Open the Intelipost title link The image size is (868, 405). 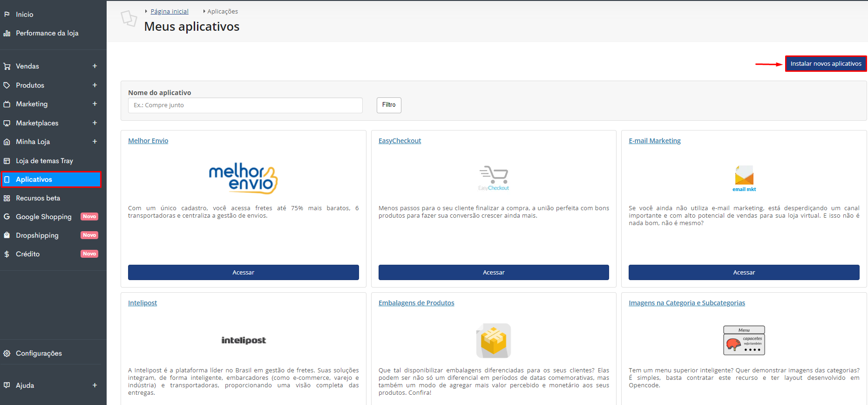[x=142, y=303]
